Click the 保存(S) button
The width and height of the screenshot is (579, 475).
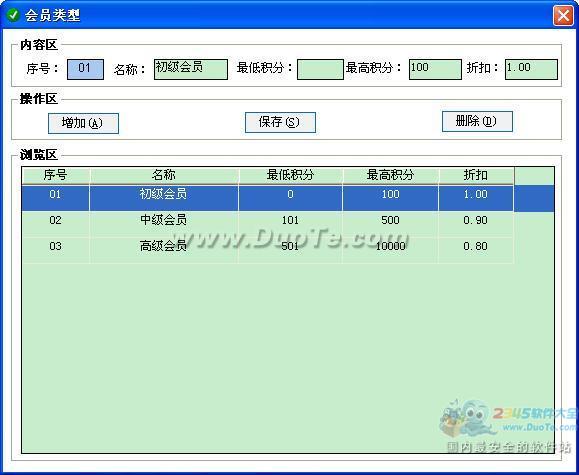[x=280, y=122]
